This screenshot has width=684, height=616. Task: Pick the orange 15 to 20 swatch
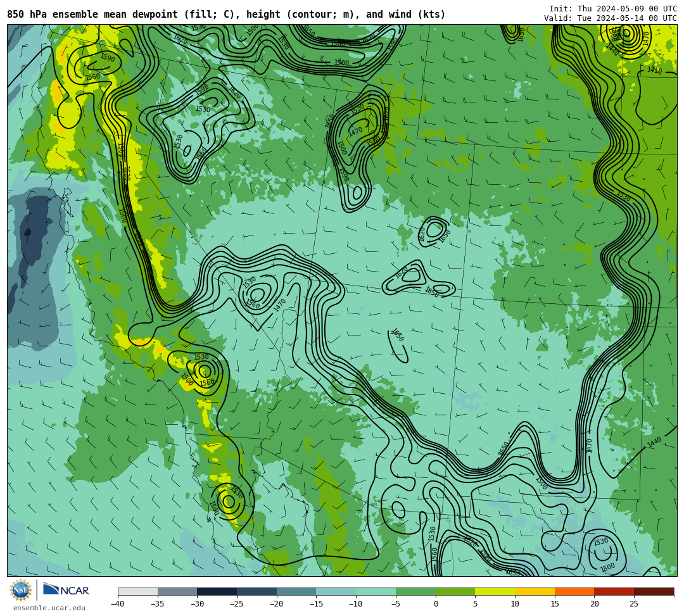574,591
